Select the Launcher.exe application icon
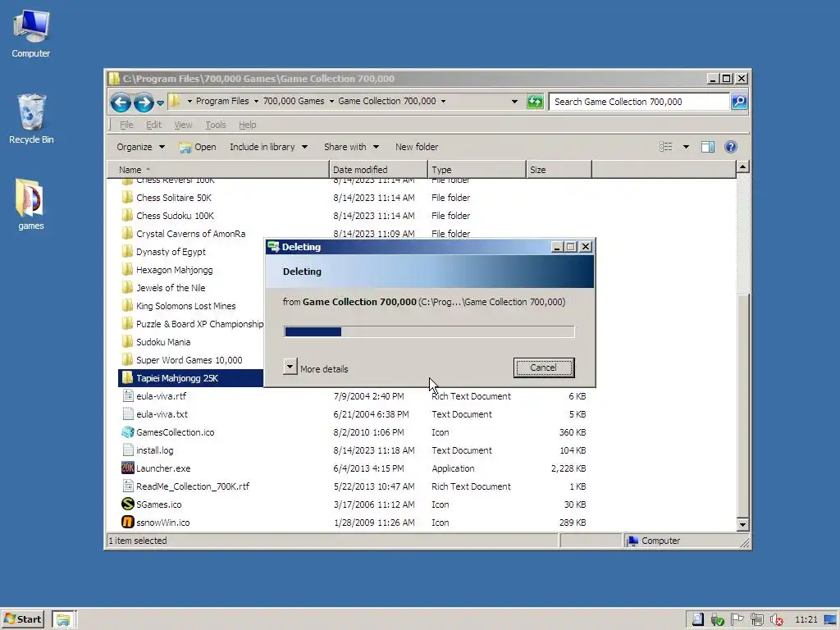This screenshot has height=630, width=840. coord(127,468)
